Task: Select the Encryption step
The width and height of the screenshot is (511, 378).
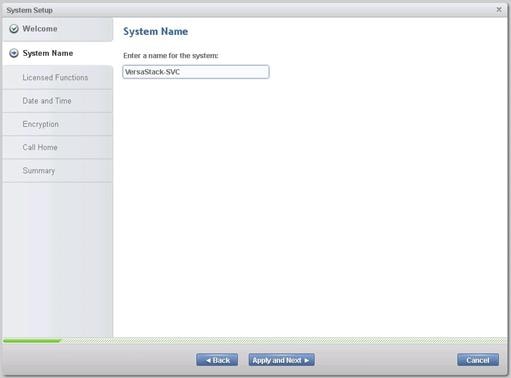Action: pos(58,124)
